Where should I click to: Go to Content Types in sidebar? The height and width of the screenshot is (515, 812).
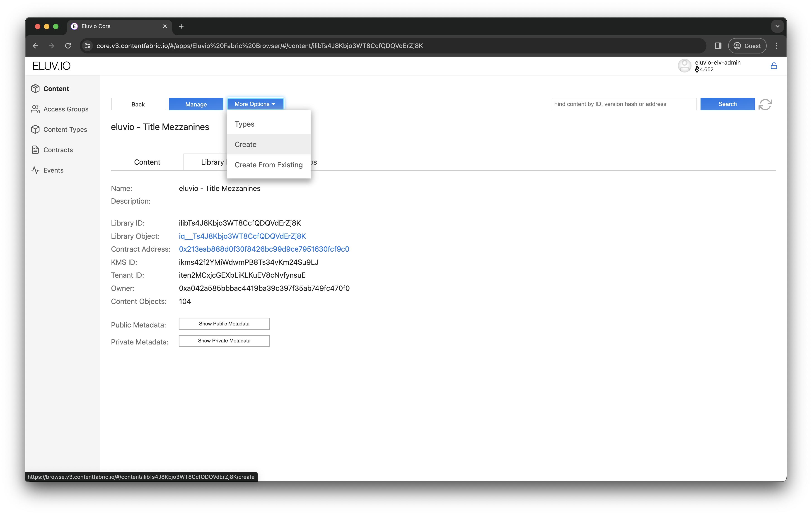[59, 129]
